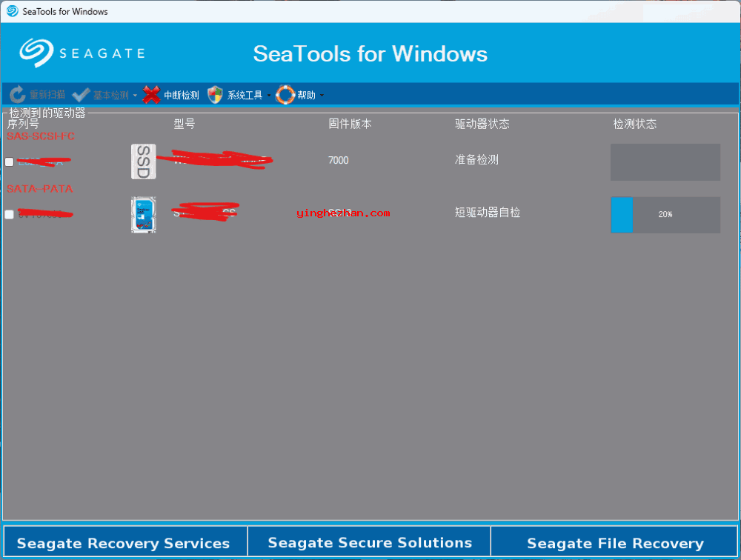This screenshot has width=741, height=560.
Task: Select the SATA hard disk drive icon
Action: 144,215
